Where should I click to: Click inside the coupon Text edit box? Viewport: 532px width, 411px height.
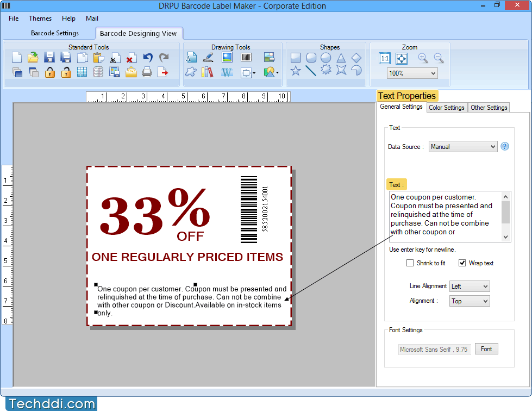445,216
